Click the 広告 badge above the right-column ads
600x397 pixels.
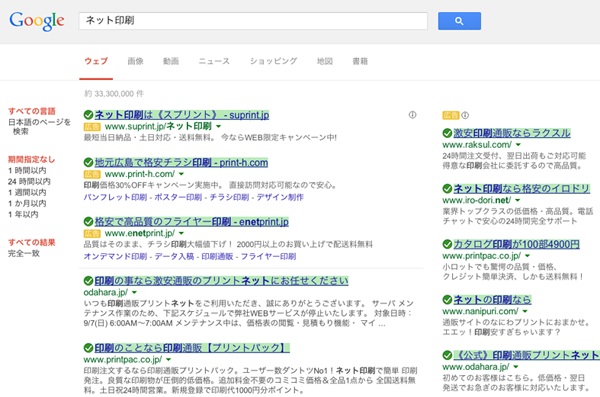(x=451, y=115)
